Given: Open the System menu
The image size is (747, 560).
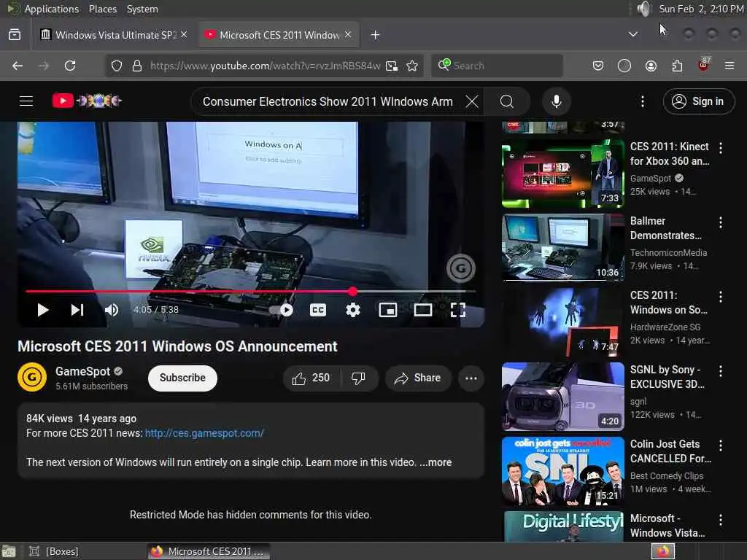Looking at the screenshot, I should (x=142, y=9).
